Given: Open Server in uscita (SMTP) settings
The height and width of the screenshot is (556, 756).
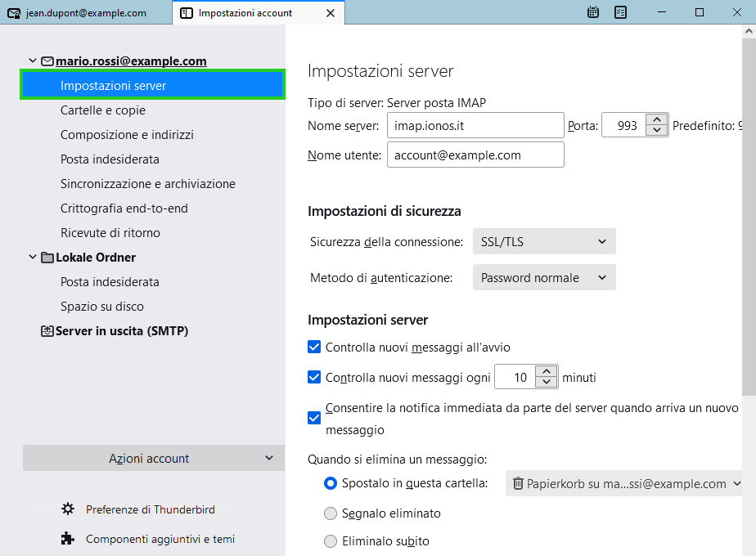Looking at the screenshot, I should click(121, 331).
